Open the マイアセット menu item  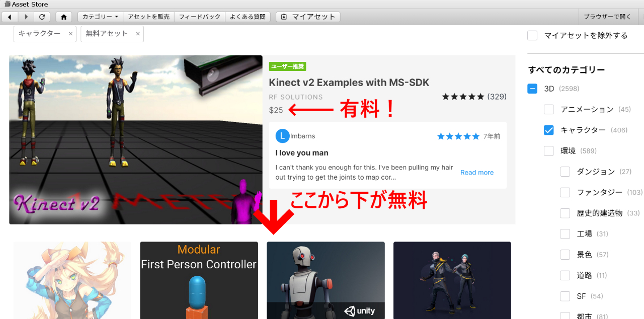click(x=308, y=17)
